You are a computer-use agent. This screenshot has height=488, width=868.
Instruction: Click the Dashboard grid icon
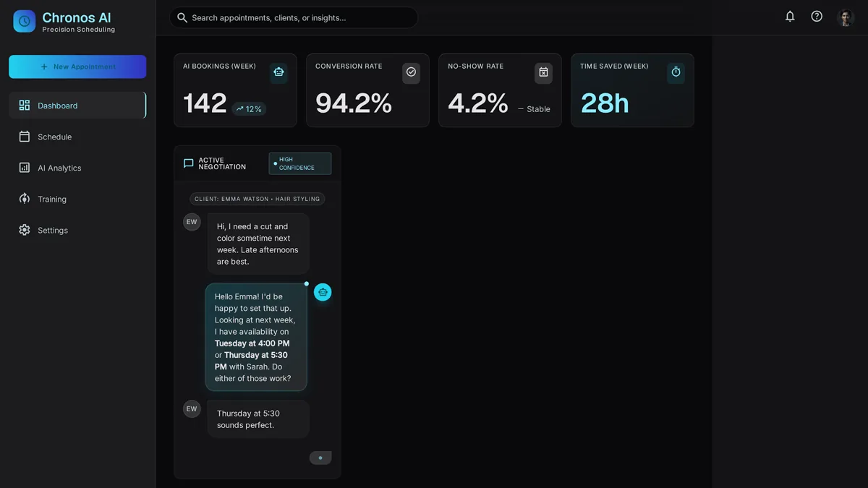[25, 106]
